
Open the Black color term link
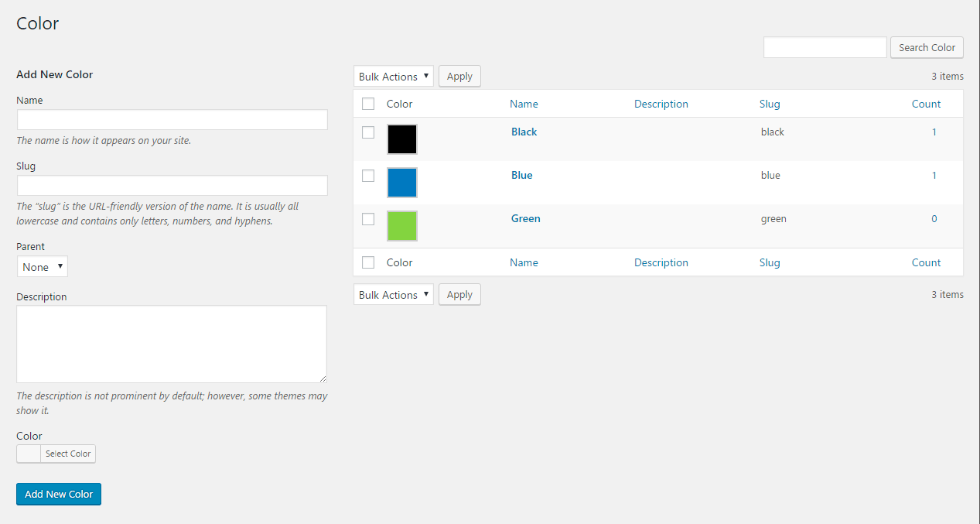(524, 132)
